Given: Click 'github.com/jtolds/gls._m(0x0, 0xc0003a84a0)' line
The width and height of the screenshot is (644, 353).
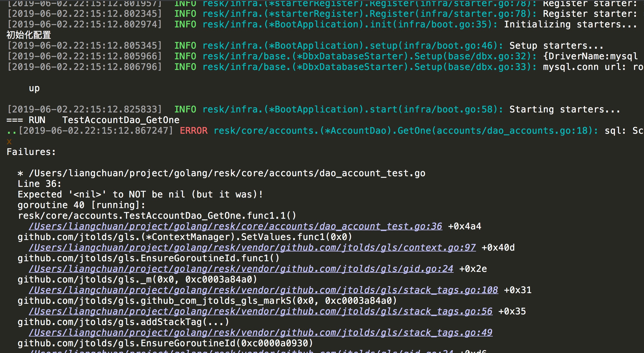Looking at the screenshot, I should (138, 279).
